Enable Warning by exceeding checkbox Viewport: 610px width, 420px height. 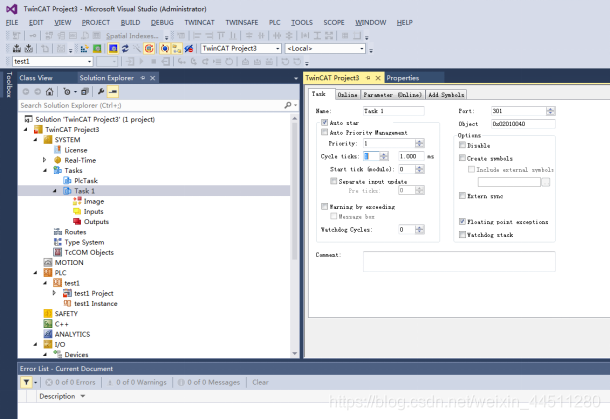[324, 206]
